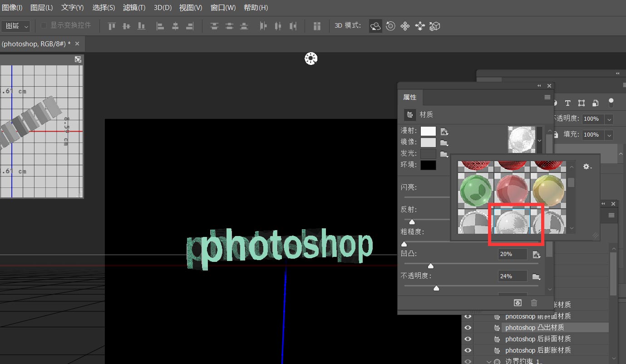Viewport: 626px width, 364px height.
Task: Click the delete material trash icon
Action: (x=534, y=303)
